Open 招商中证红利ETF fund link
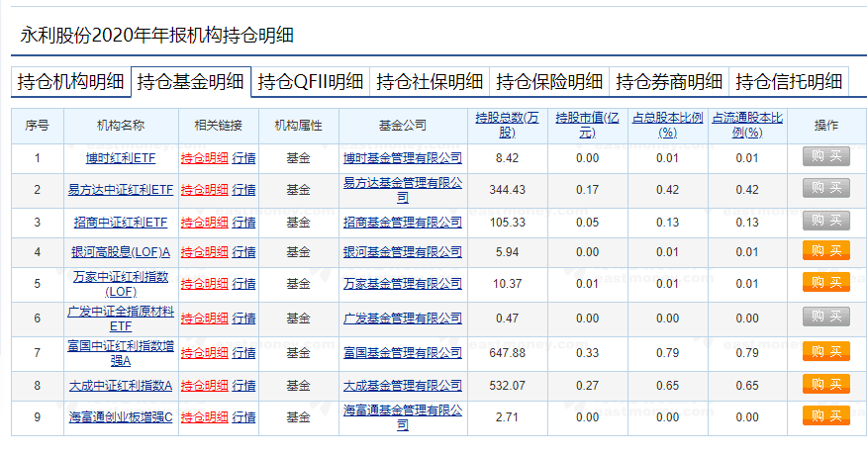The image size is (868, 456). tap(121, 223)
